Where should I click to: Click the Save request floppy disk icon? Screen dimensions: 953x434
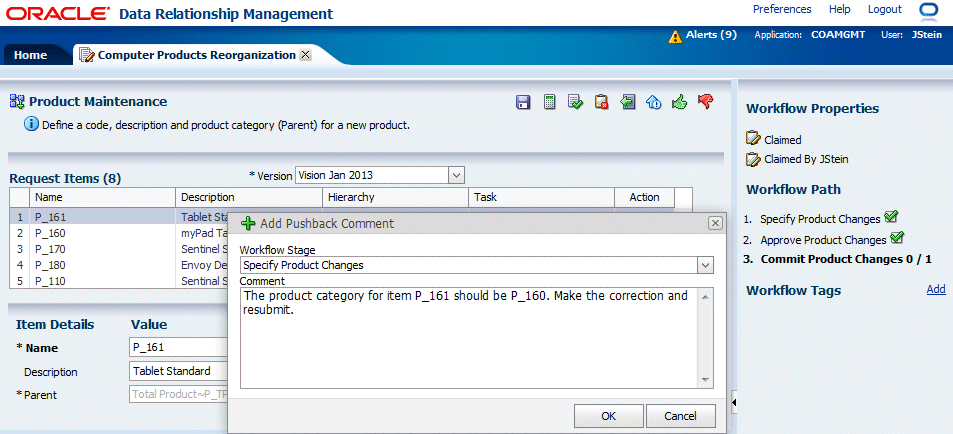[523, 102]
